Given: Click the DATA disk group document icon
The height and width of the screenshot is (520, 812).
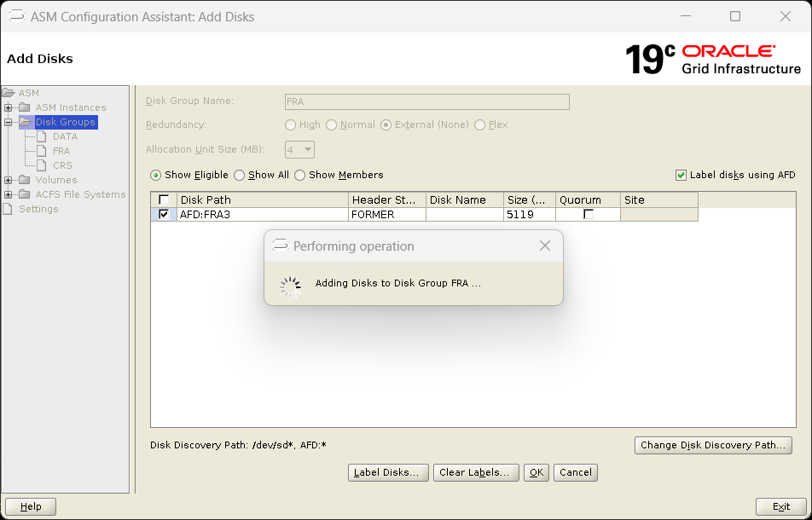Looking at the screenshot, I should point(42,136).
